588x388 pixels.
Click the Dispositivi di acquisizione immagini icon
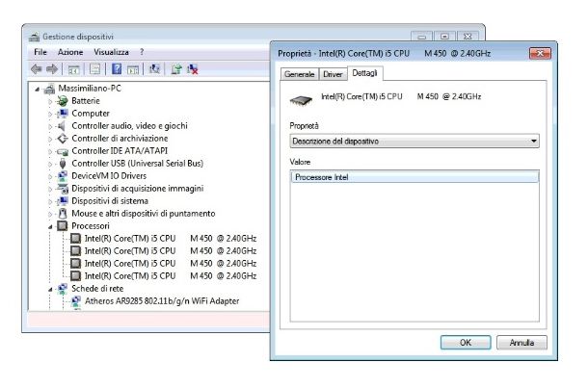63,189
